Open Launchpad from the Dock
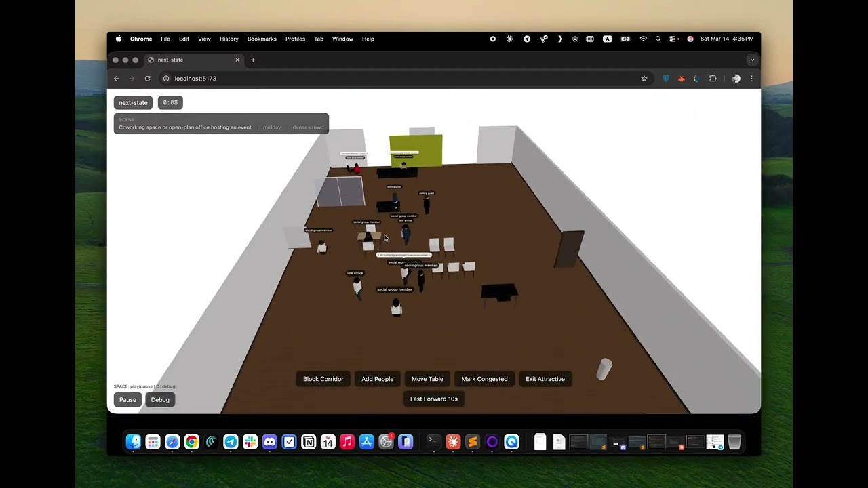Screen dimensions: 868x488 pos(153,442)
